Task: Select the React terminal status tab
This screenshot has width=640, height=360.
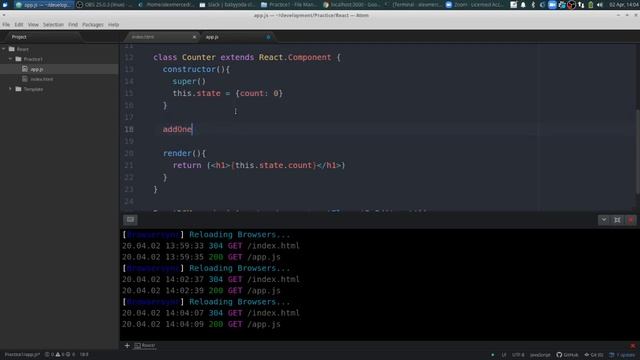Action: pyautogui.click(x=145, y=345)
